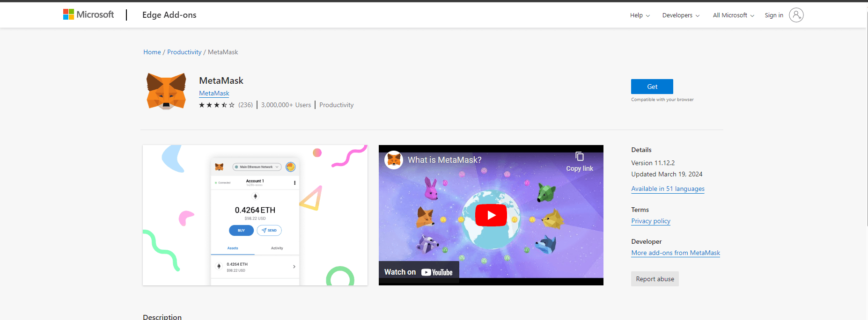868x320 pixels.
Task: Go to Home in the breadcrumb
Action: click(152, 52)
